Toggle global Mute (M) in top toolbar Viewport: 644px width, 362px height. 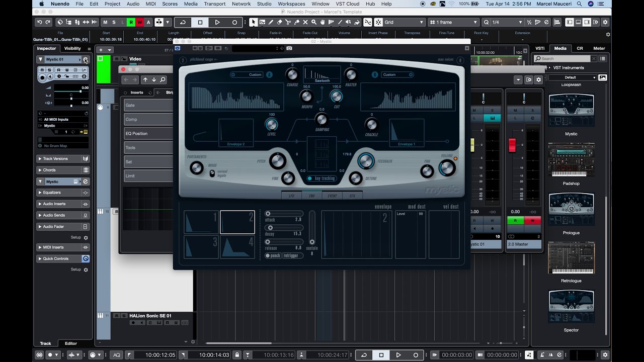pyautogui.click(x=105, y=22)
